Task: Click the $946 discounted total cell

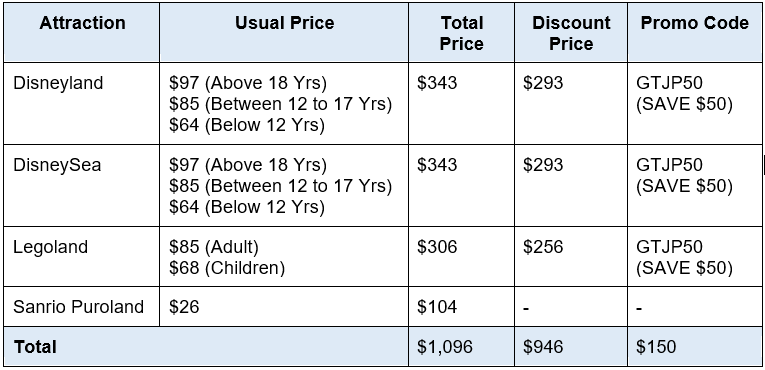Action: 571,347
